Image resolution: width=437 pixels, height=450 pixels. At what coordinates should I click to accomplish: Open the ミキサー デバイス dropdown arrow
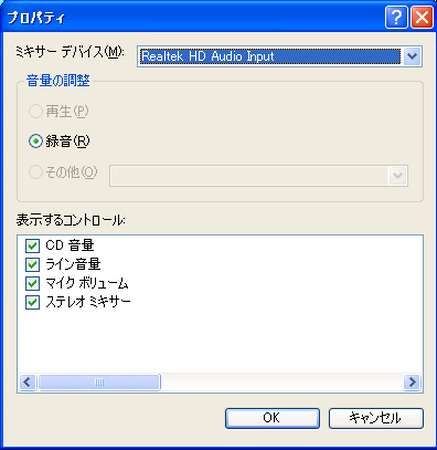coord(412,56)
